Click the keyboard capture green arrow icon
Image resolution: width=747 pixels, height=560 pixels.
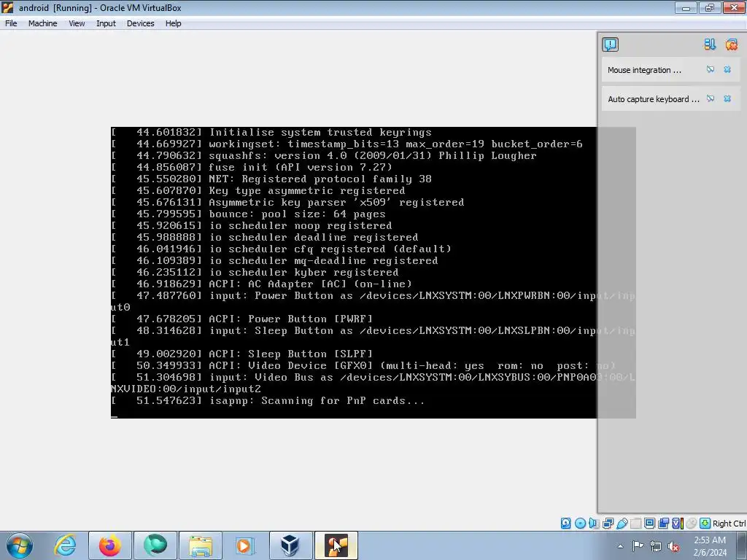coord(705,524)
